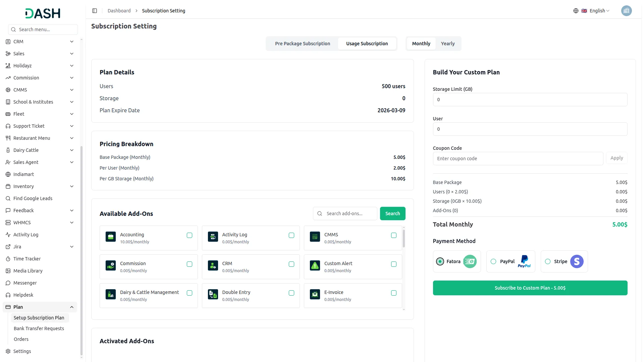
Task: Click the add-ons list scrollbar
Action: tap(404, 239)
